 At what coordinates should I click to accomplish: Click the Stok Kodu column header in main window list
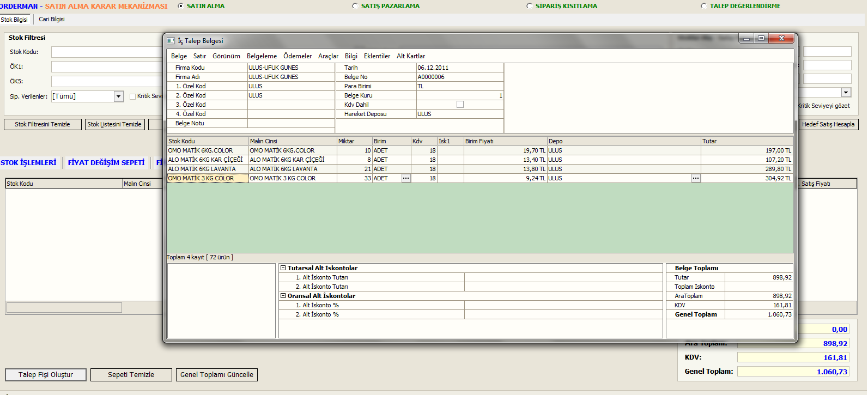click(x=64, y=184)
